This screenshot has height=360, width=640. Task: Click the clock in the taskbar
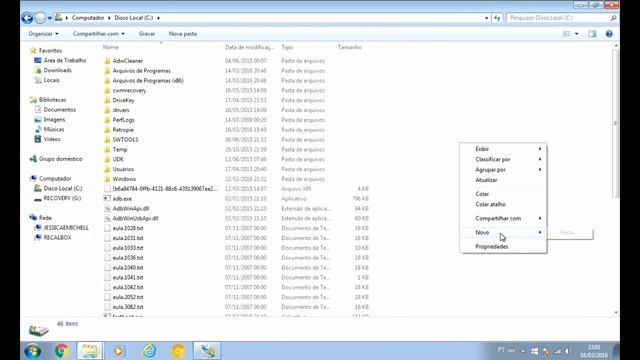594,351
